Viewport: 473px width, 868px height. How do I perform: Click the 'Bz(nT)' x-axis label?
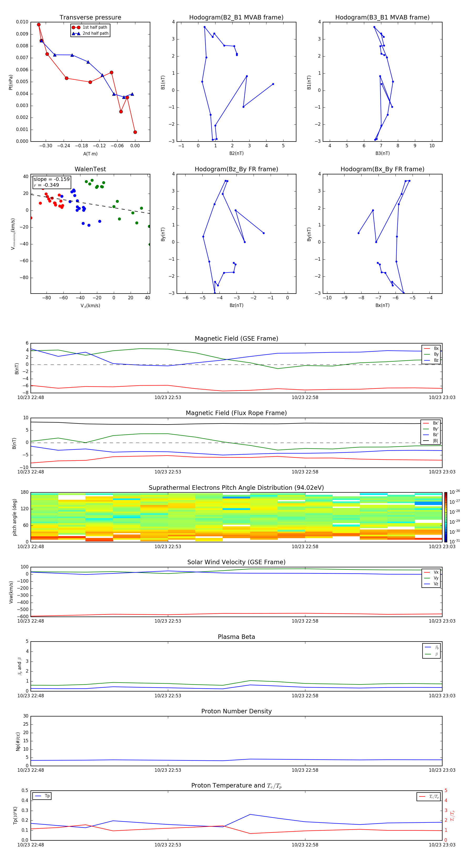pyautogui.click(x=236, y=305)
